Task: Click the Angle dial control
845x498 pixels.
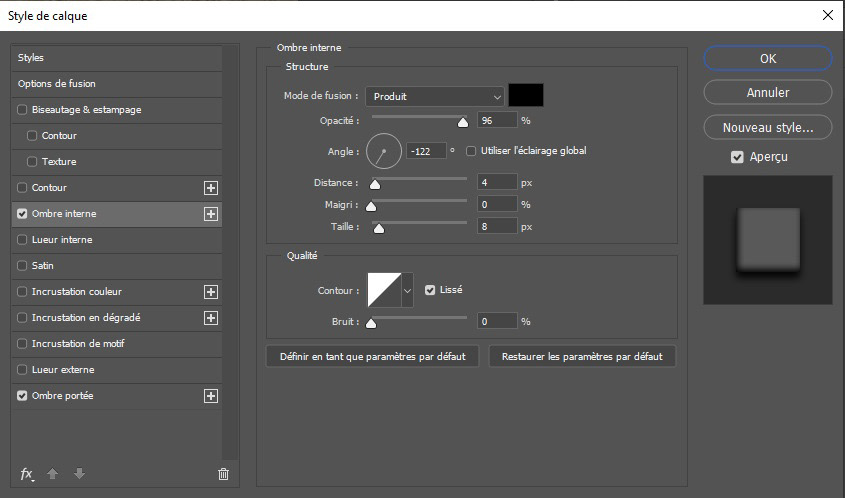Action: [384, 151]
